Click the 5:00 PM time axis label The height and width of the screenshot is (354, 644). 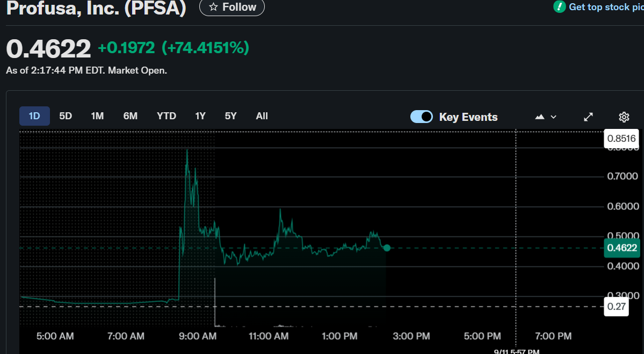point(482,336)
